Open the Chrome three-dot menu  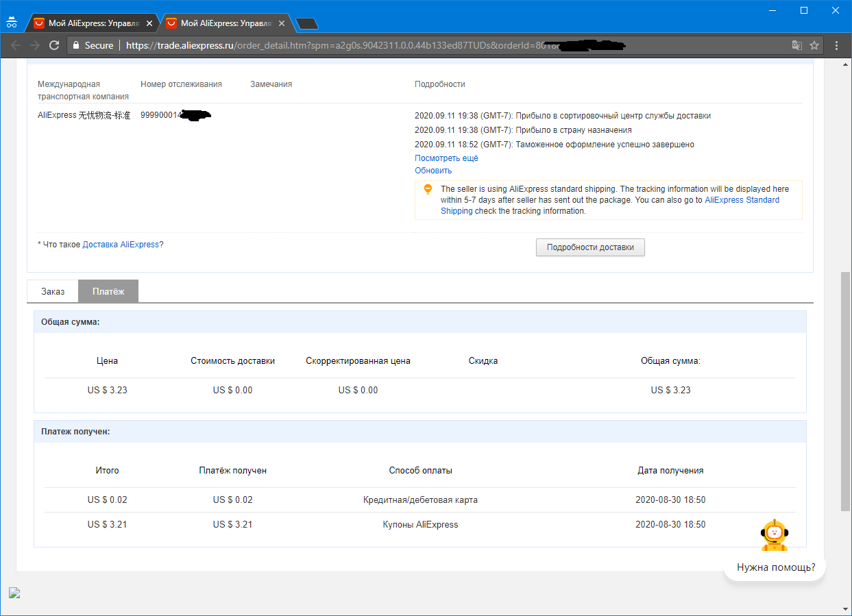pos(837,45)
